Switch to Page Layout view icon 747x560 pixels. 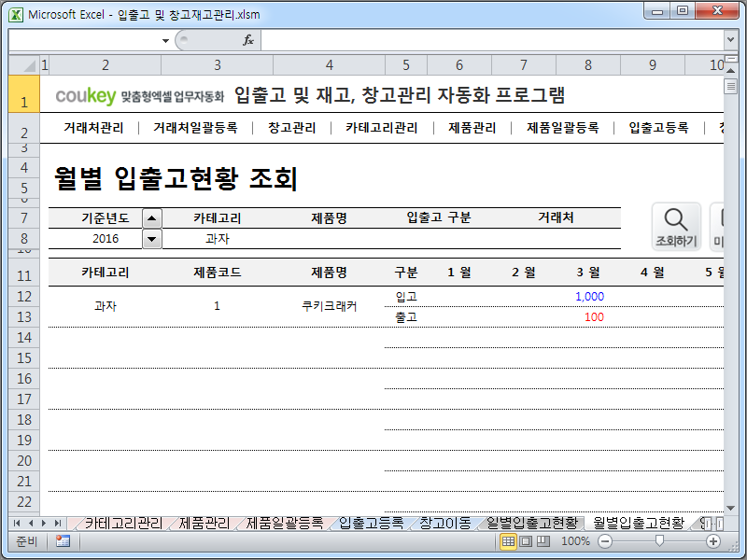tap(526, 541)
